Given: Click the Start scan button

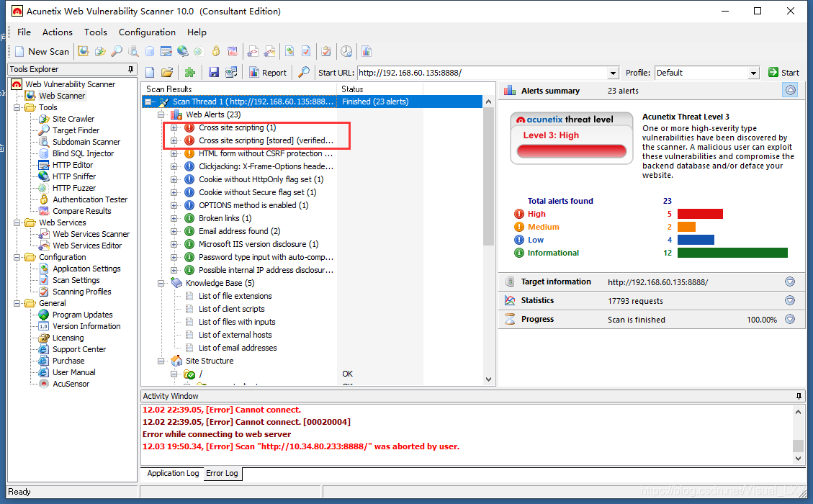Looking at the screenshot, I should pos(784,73).
